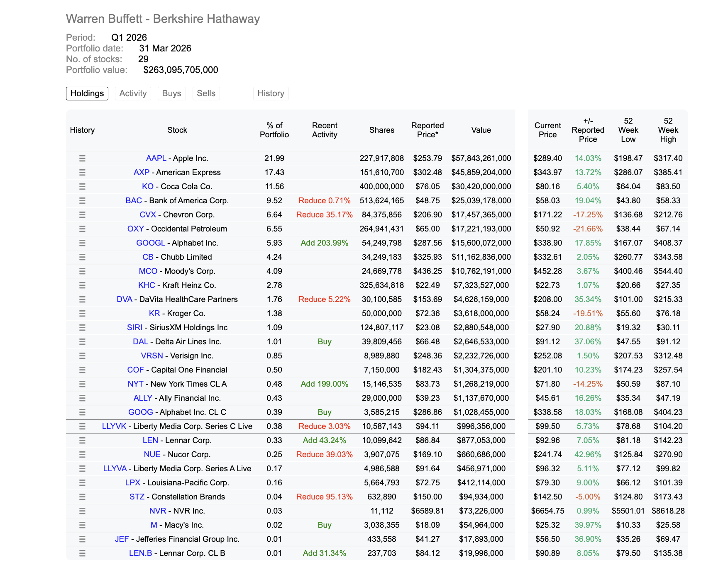Open the OXY ticker link
The image size is (728, 565).
136,229
